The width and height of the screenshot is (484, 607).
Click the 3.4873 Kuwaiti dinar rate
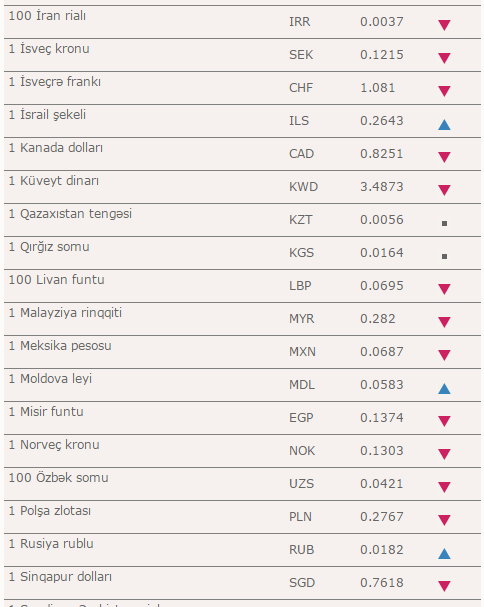pyautogui.click(x=382, y=187)
